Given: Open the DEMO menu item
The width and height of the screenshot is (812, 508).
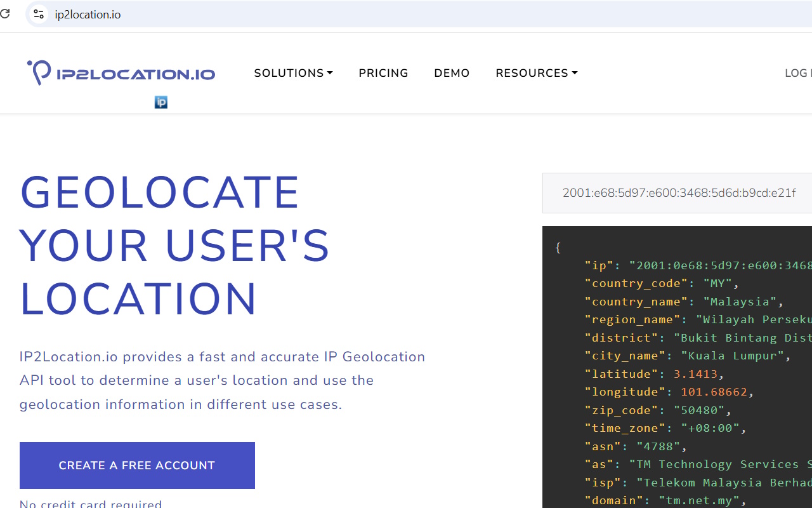Looking at the screenshot, I should tap(452, 73).
